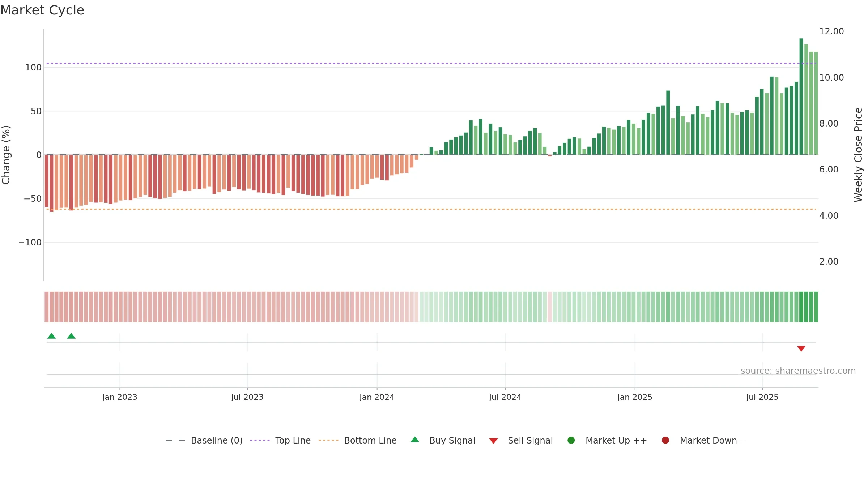Click the 6.00 price axis label
The width and height of the screenshot is (868, 488).
(829, 169)
